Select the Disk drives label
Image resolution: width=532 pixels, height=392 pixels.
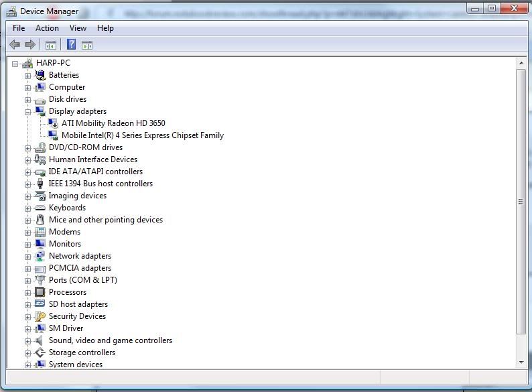click(x=68, y=99)
